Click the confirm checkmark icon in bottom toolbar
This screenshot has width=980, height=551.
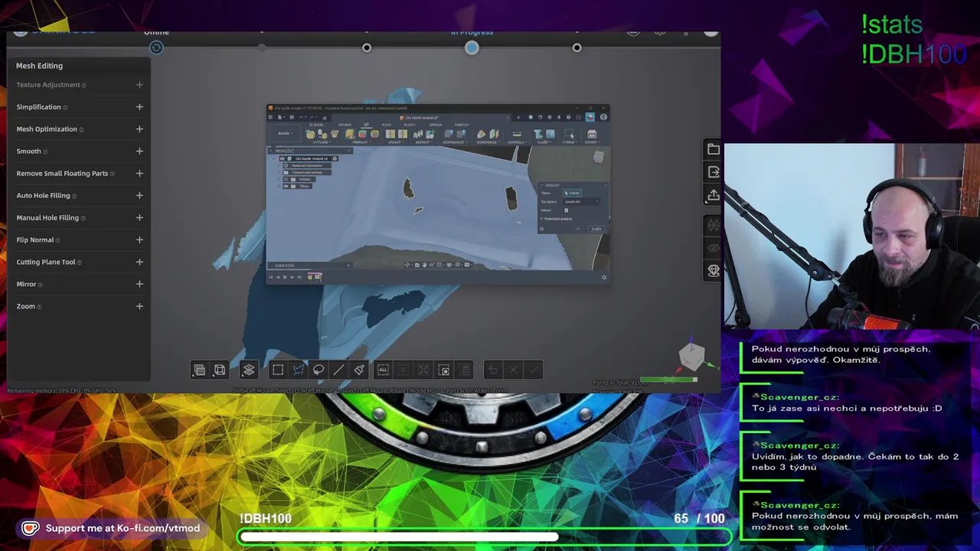[534, 370]
